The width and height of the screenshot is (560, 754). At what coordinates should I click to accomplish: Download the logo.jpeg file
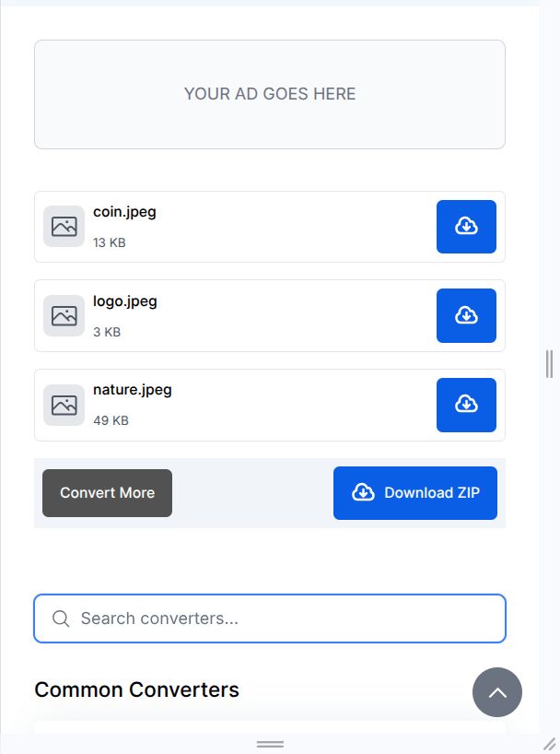466,315
